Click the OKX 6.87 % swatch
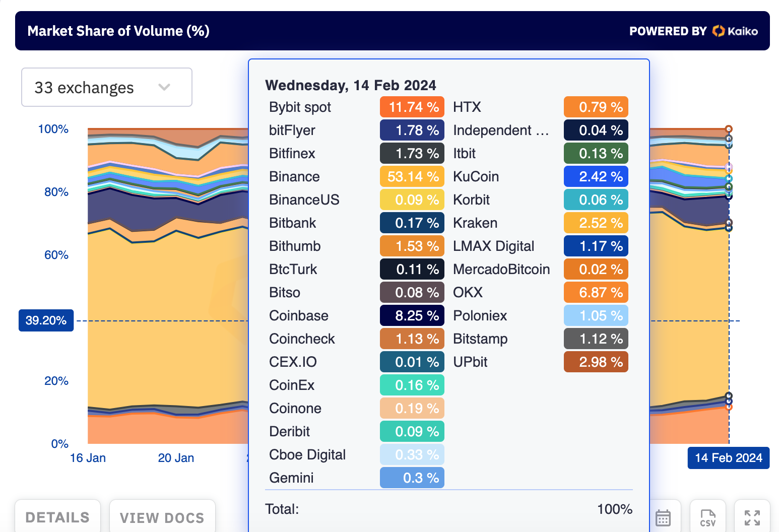779x532 pixels. point(596,293)
